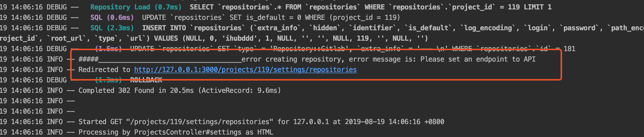Click the ROLLBACK log entry
644x137 pixels.
(146, 80)
